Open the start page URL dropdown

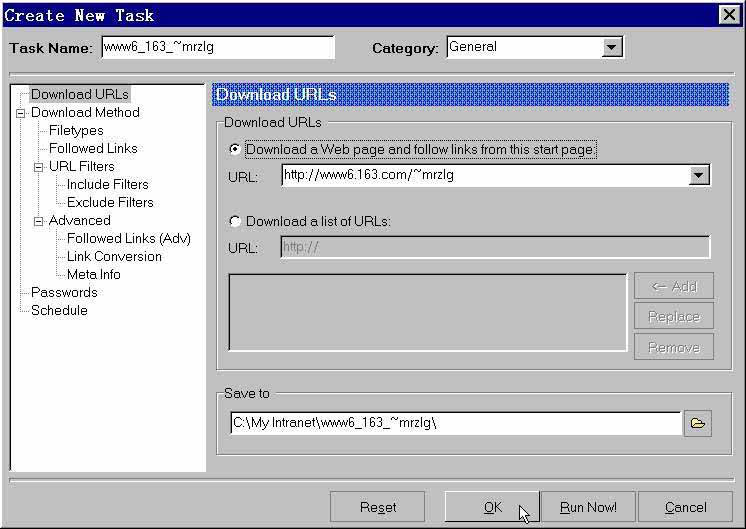[699, 175]
